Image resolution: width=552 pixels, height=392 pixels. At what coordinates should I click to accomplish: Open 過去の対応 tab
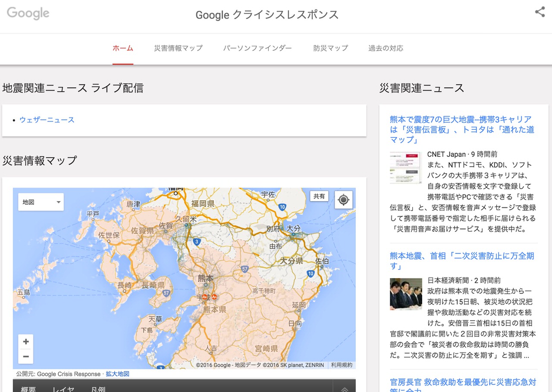pyautogui.click(x=386, y=48)
